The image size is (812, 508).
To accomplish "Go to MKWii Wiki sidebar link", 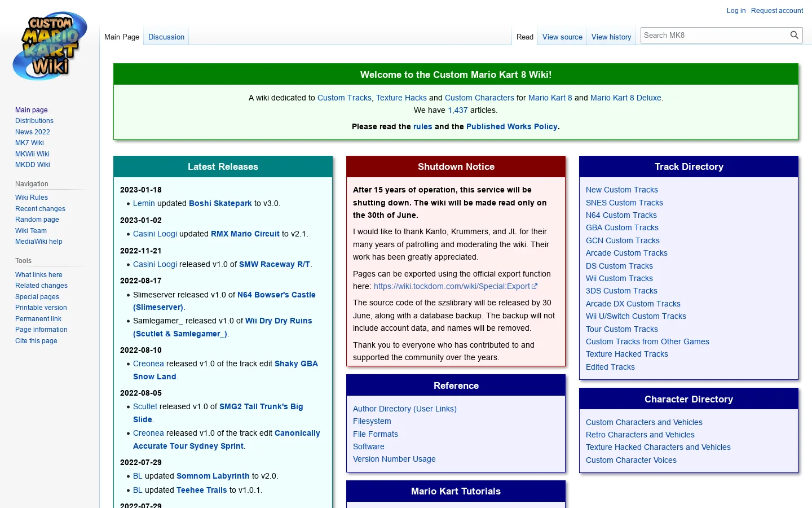I will pos(32,154).
